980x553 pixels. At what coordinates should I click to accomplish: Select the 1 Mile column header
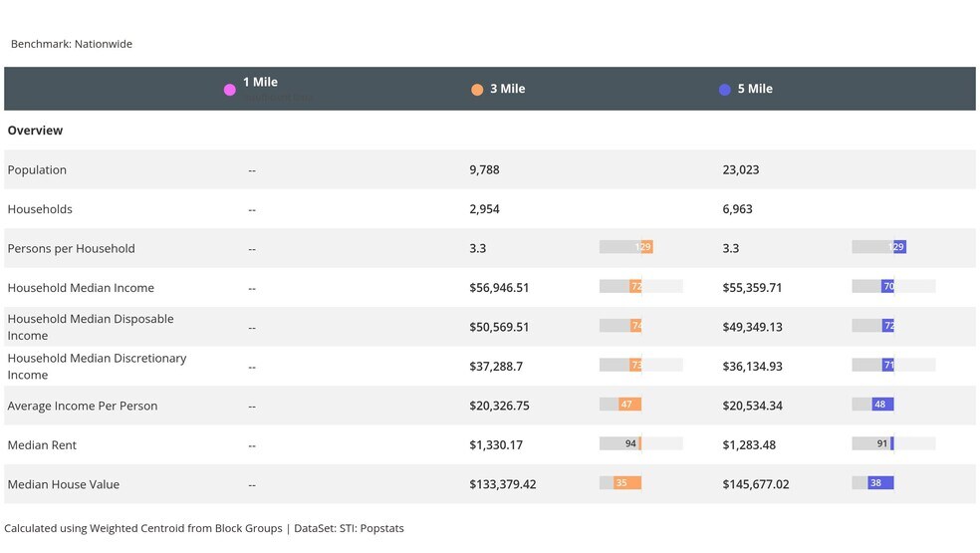[260, 83]
